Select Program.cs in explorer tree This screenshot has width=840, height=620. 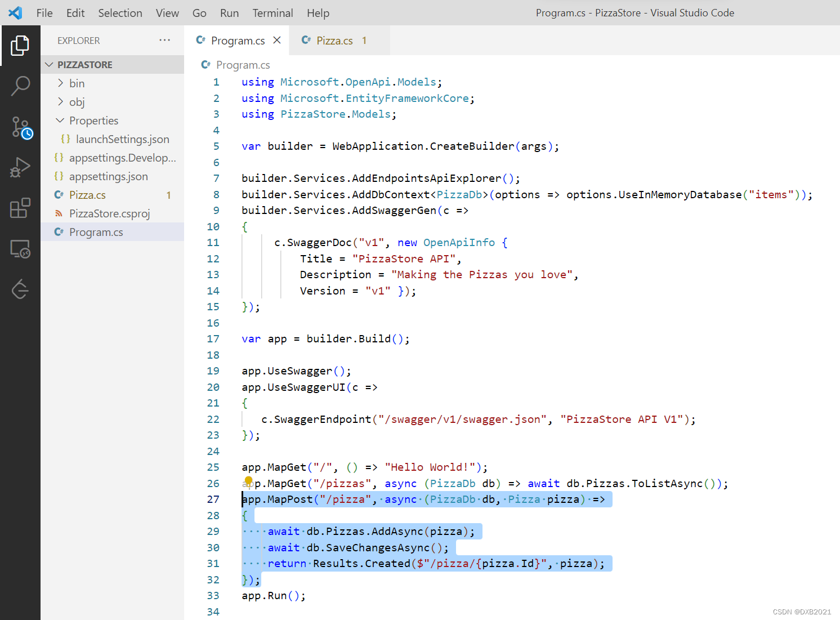(x=113, y=232)
